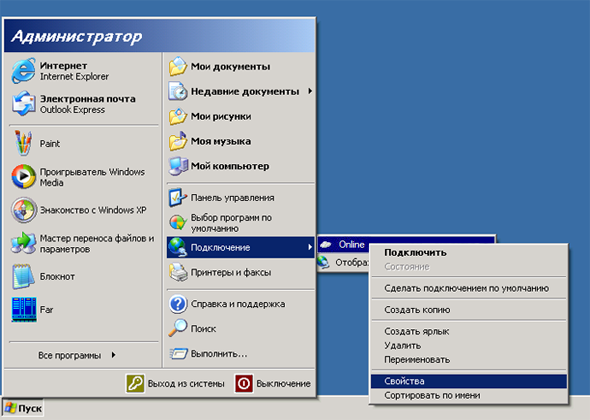This screenshot has width=590, height=420.
Task: Click Выполнить... label
Action: point(219,354)
